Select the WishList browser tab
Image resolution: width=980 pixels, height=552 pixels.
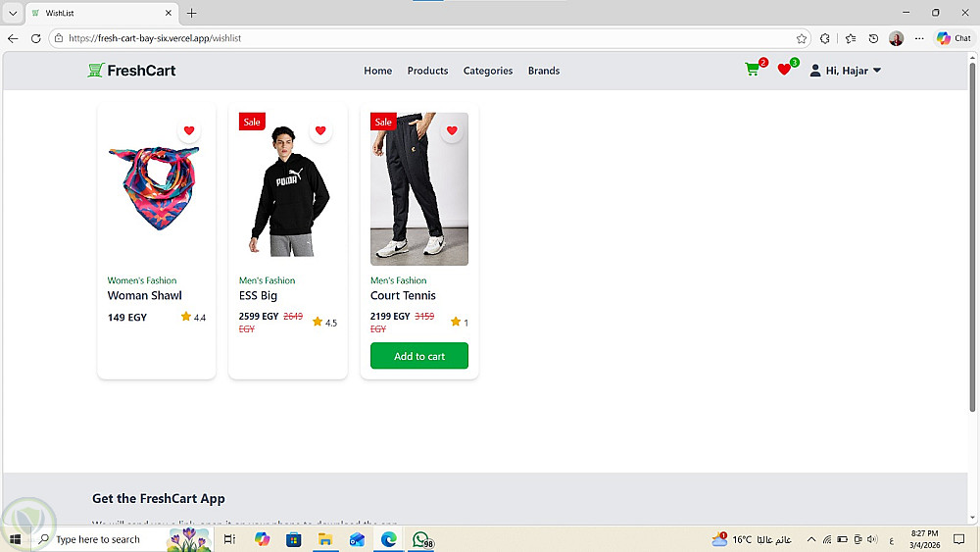[x=102, y=13]
